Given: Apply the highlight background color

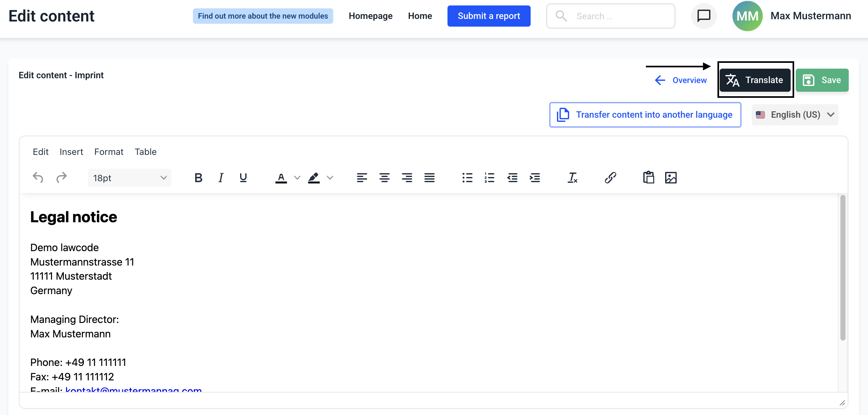Looking at the screenshot, I should click(x=314, y=177).
